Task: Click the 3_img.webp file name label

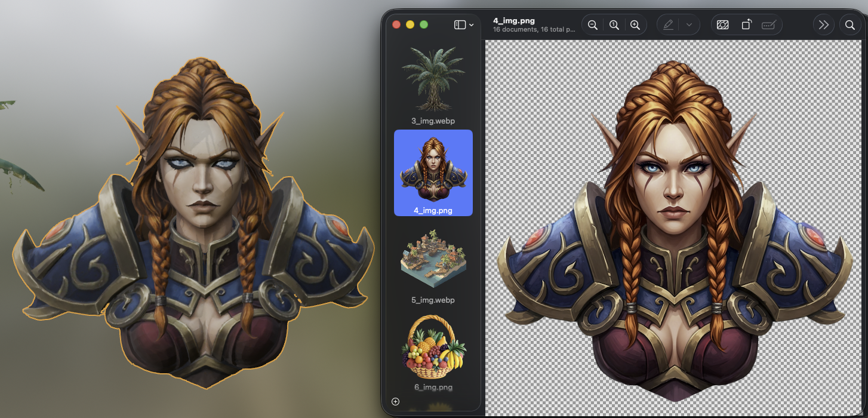Action: [433, 121]
